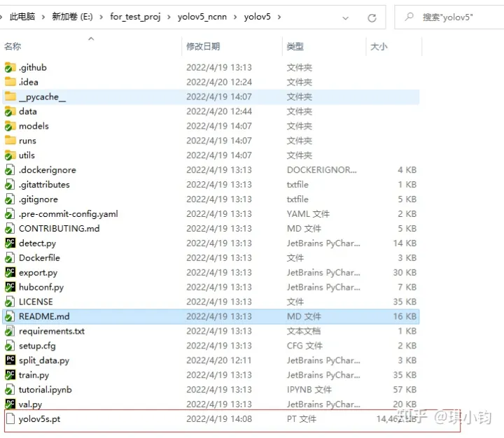Expand the chevron after yolov5_ncnn
This screenshot has width=504, height=438.
(x=235, y=17)
